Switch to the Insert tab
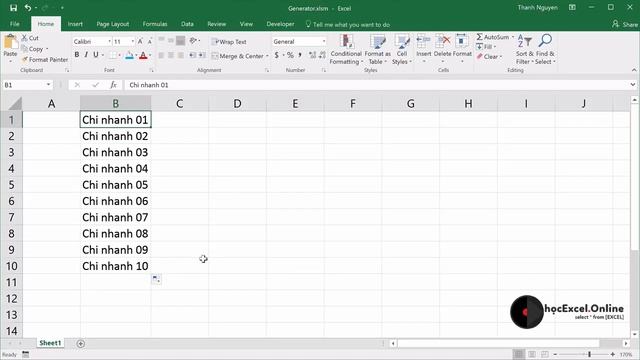This screenshot has width=640, height=360. 75,24
